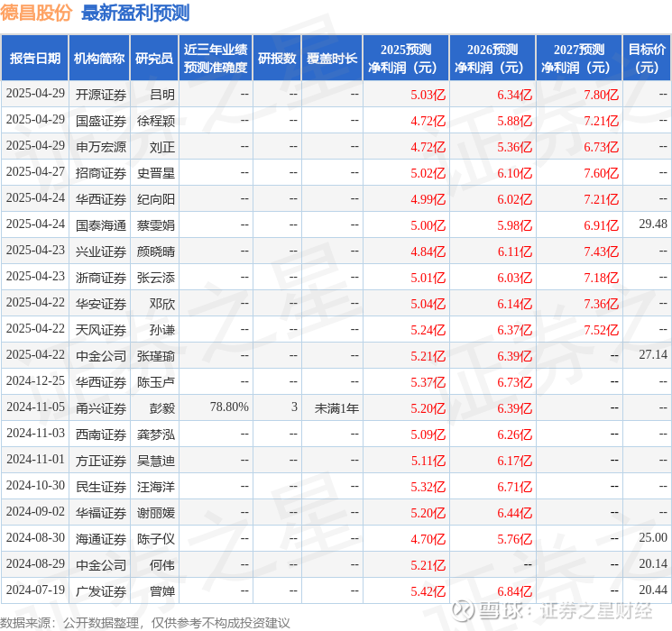This screenshot has height=631, width=672.
Task: Click the 华安证券 cell
Action: pyautogui.click(x=101, y=304)
